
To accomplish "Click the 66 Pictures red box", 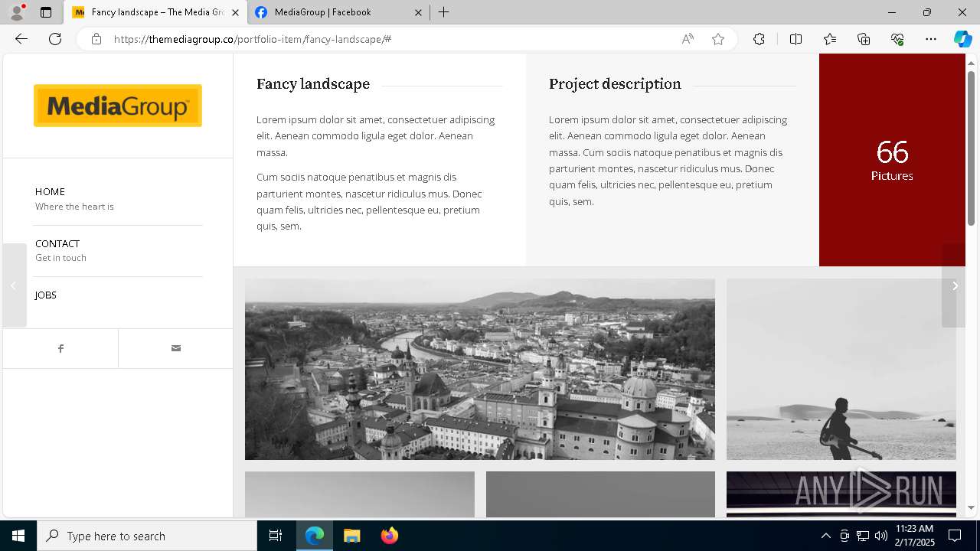I will (892, 160).
